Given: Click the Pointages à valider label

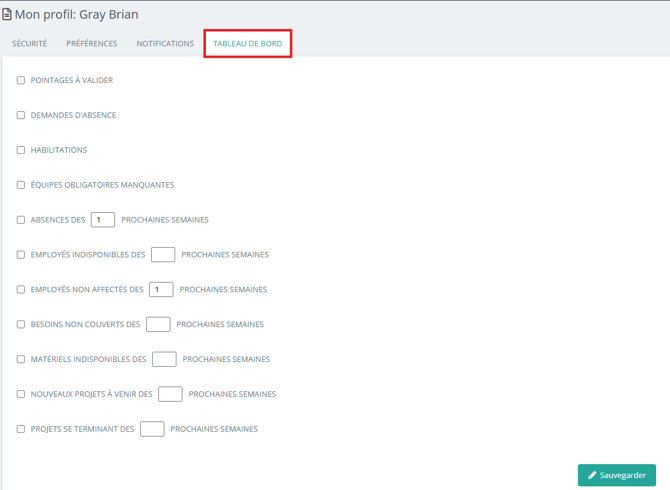Looking at the screenshot, I should [72, 80].
